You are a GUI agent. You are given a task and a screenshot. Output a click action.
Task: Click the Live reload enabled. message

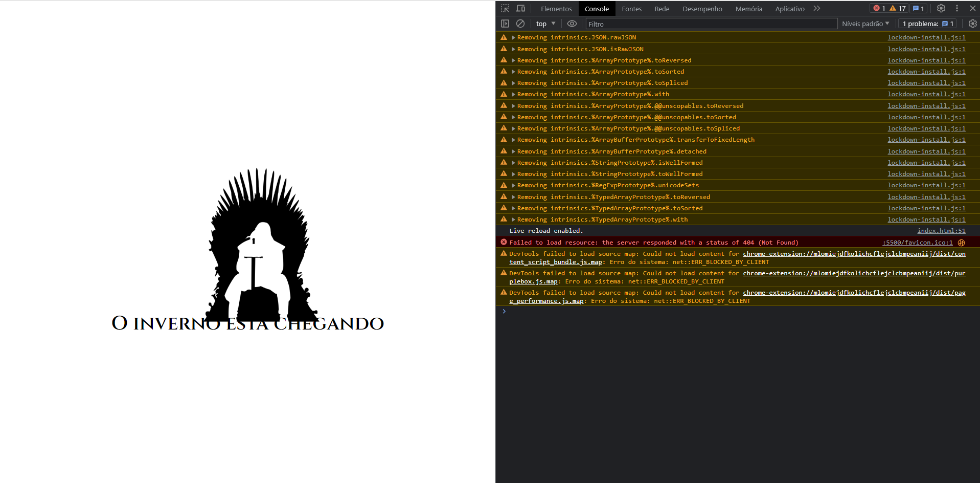546,231
